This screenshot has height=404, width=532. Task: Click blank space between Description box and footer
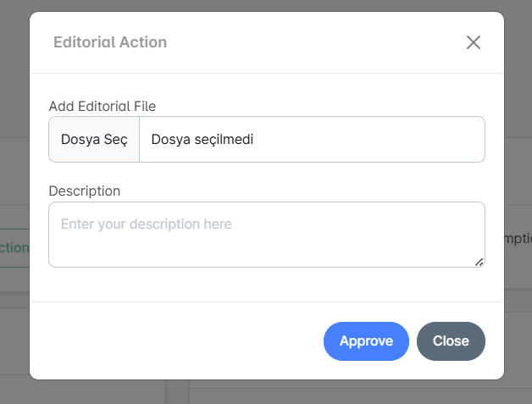pyautogui.click(x=266, y=285)
